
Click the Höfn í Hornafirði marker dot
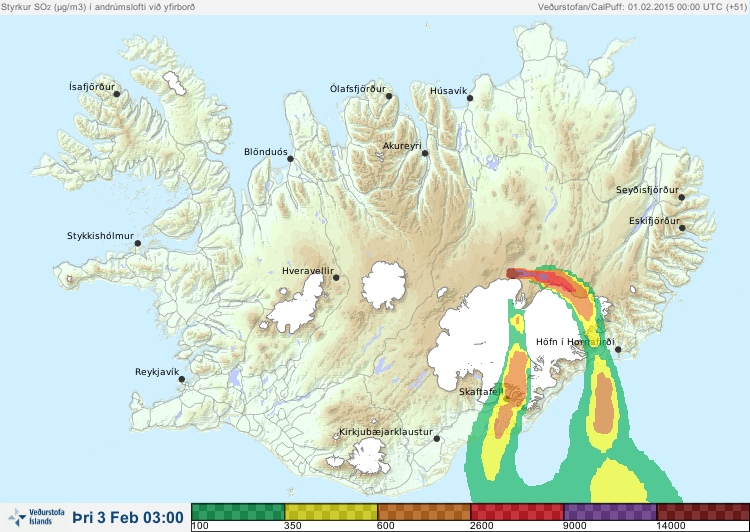[x=618, y=349]
